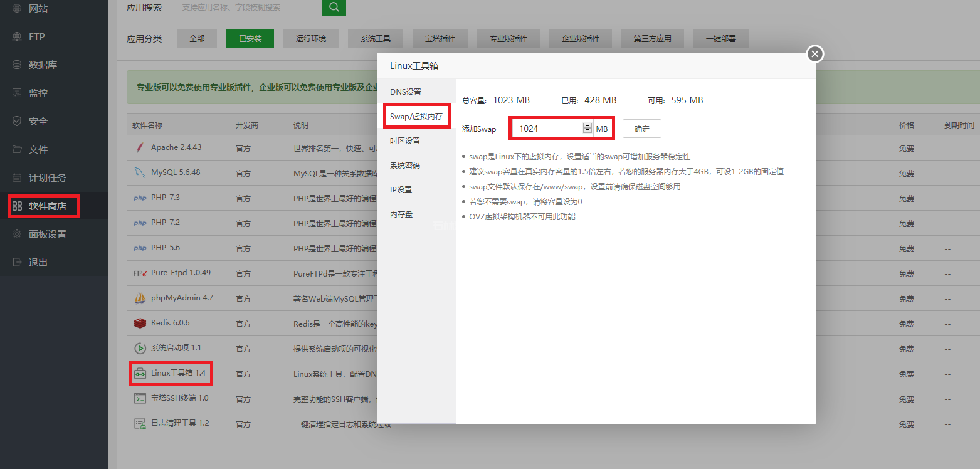Click the MySQL 5.6.48 dolphin icon
Image resolution: width=980 pixels, height=469 pixels.
click(x=139, y=173)
